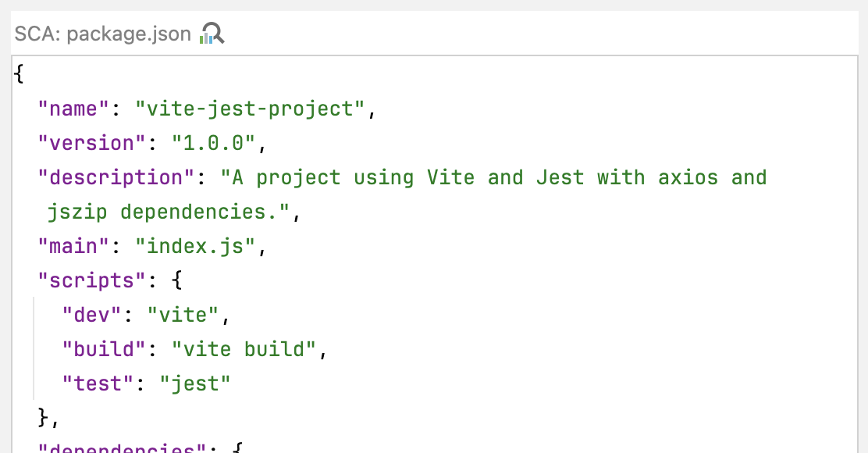Screen dimensions: 868x453
Task: Click the "jest" script value
Action: pyautogui.click(x=195, y=383)
